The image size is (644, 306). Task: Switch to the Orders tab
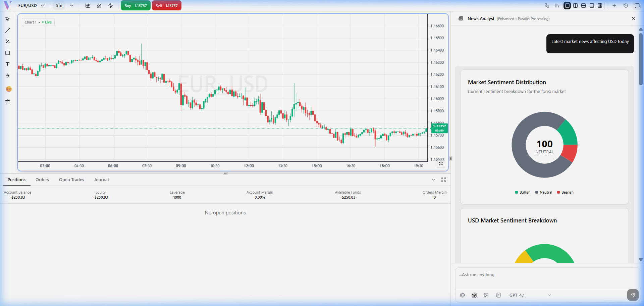pyautogui.click(x=42, y=180)
